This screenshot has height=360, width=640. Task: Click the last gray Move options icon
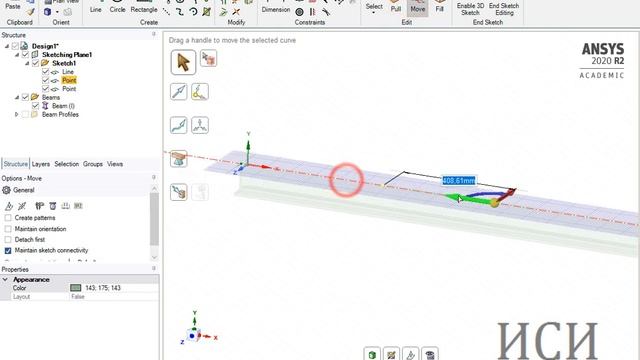[x=78, y=206]
